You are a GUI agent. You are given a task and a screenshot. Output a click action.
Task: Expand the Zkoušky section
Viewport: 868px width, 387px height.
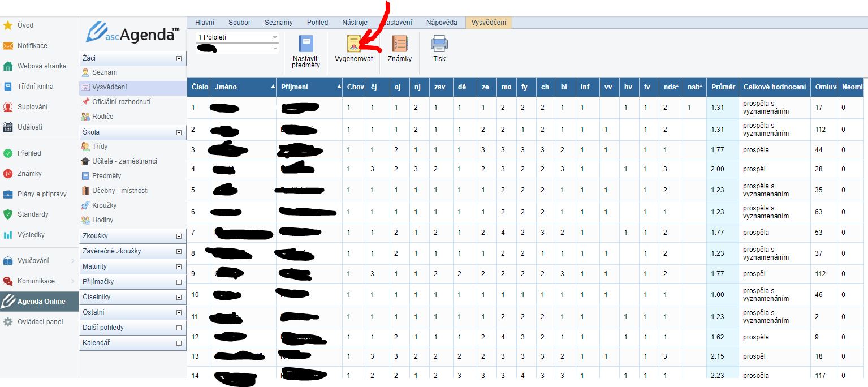click(179, 236)
